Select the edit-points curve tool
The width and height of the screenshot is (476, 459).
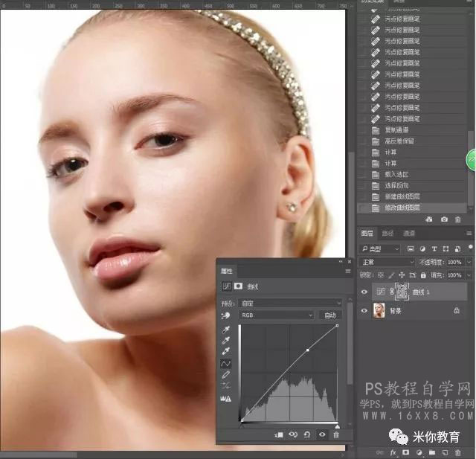coord(225,363)
